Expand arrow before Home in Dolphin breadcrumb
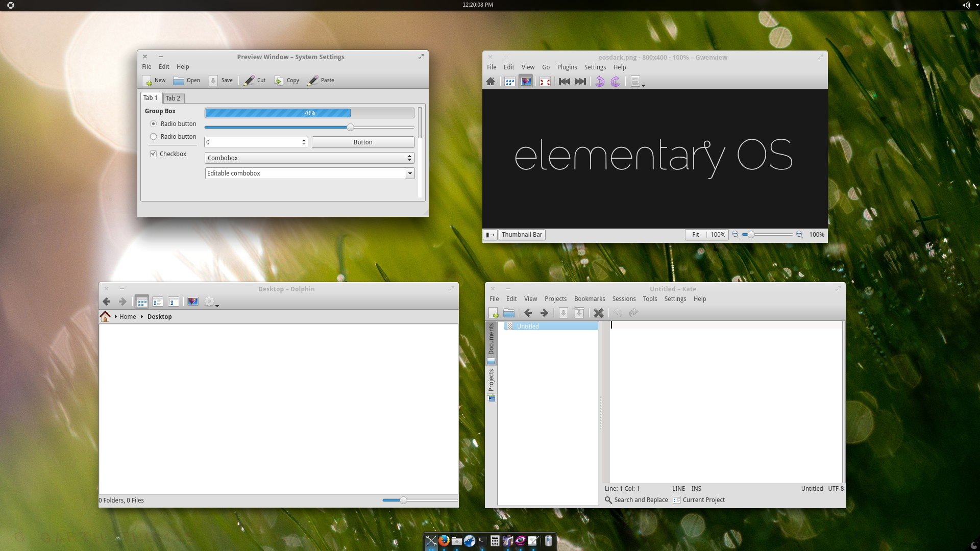This screenshot has width=980, height=551. (x=116, y=317)
